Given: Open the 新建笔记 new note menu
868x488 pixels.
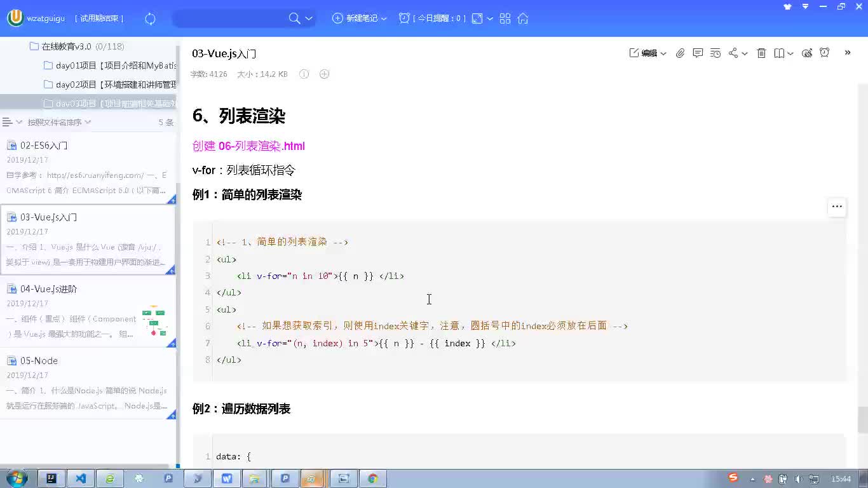Looking at the screenshot, I should click(360, 18).
